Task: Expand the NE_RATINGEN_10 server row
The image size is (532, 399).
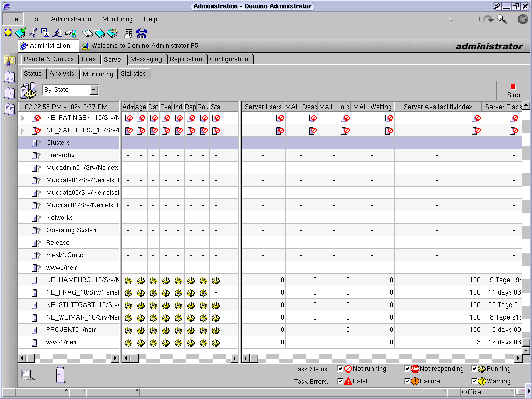Action: tap(23, 118)
